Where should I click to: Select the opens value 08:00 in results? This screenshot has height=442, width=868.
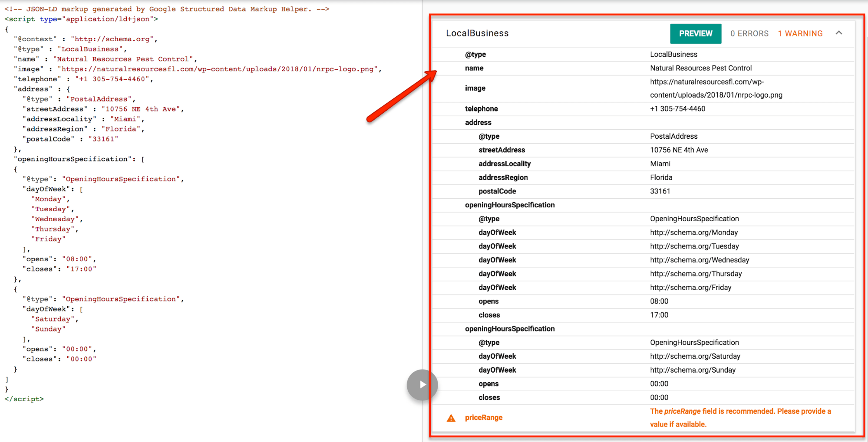[659, 301]
